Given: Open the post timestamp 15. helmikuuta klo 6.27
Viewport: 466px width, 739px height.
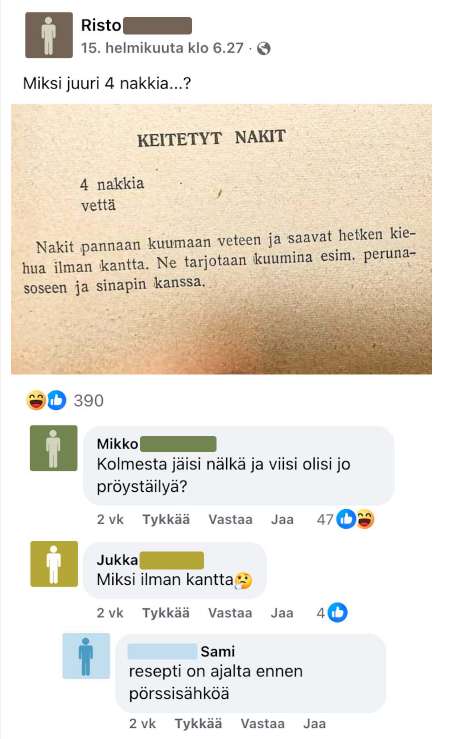Looking at the screenshot, I should coord(162,48).
